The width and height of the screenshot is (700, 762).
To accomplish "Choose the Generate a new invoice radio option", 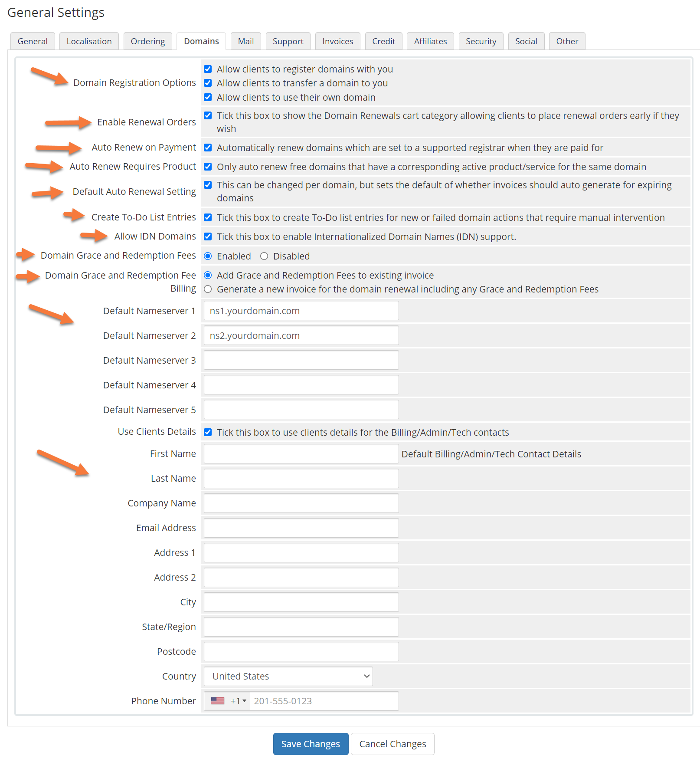I will tap(208, 289).
